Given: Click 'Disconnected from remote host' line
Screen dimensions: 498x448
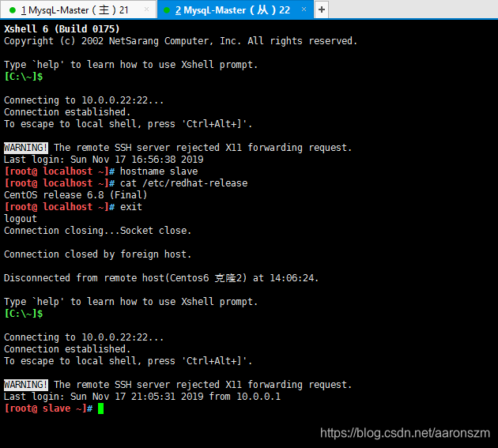Looking at the screenshot, I should click(x=161, y=278).
